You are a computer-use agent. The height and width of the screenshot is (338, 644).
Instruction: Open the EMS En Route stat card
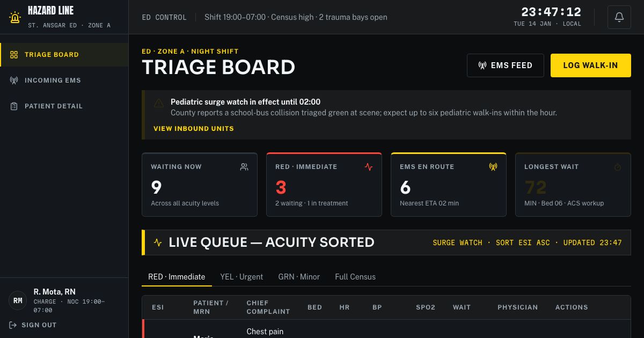[x=449, y=185]
